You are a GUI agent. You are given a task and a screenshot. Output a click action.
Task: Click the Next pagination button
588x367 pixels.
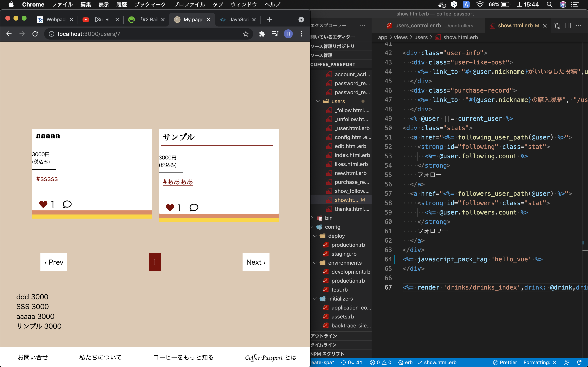click(x=256, y=262)
